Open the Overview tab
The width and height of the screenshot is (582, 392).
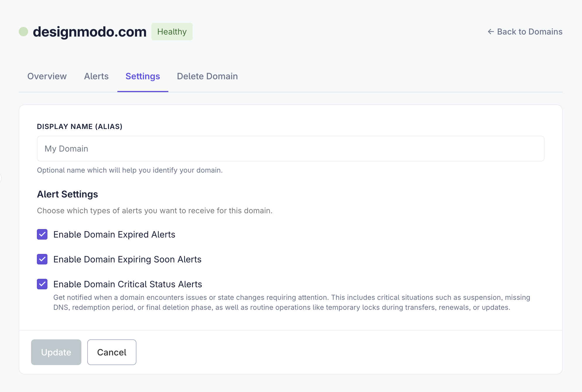(x=47, y=76)
